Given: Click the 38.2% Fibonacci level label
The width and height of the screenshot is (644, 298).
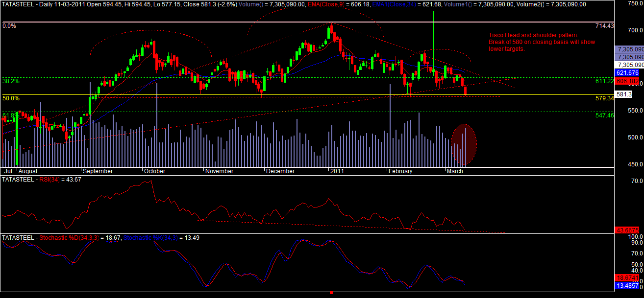Looking at the screenshot, I should [x=11, y=81].
